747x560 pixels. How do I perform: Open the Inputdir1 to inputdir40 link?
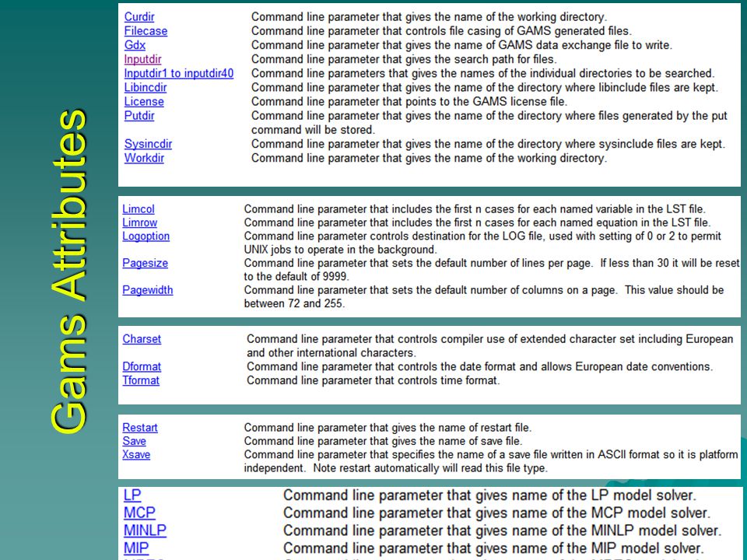click(x=179, y=73)
